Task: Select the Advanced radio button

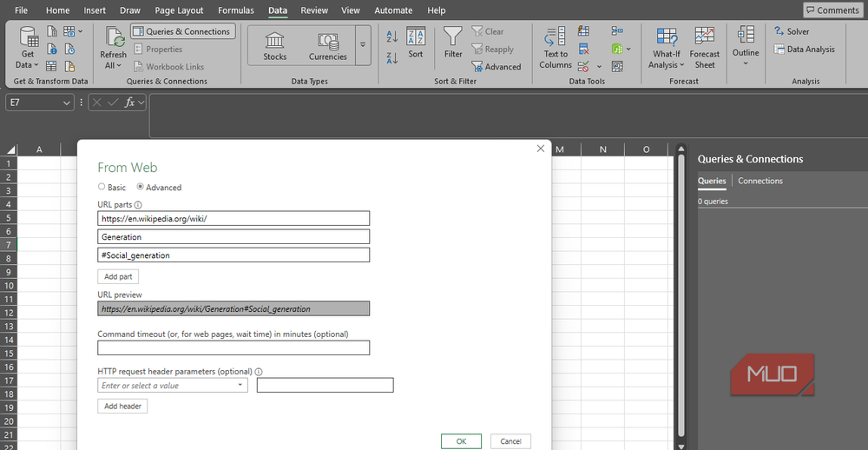Action: pyautogui.click(x=140, y=187)
